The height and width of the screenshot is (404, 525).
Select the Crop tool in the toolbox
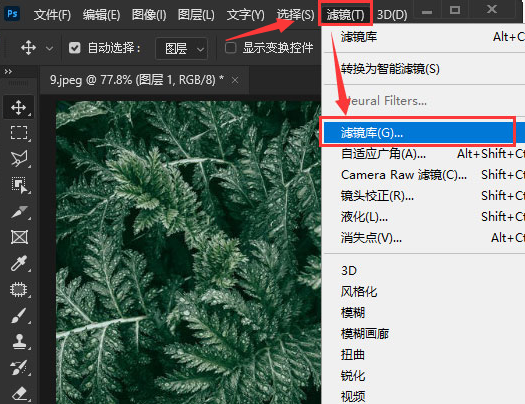(x=19, y=212)
